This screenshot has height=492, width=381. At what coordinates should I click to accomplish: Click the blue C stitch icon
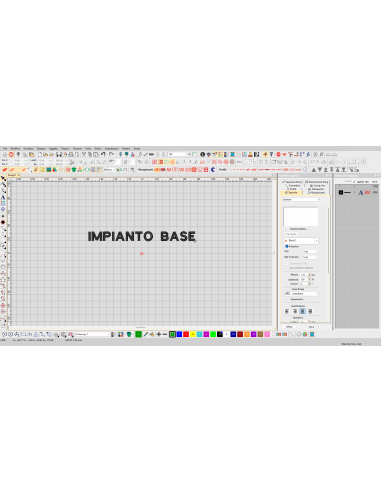tap(213, 170)
